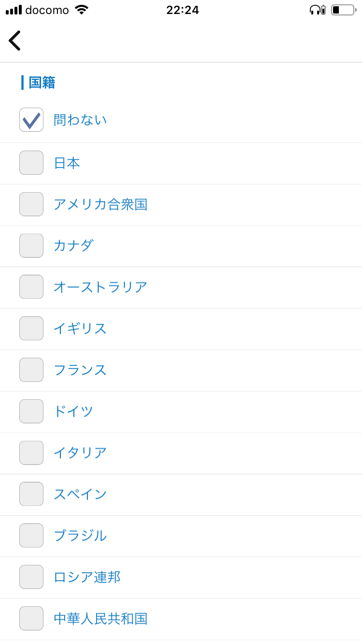
Task: Enable the ブラジル checkbox
Action: click(x=31, y=535)
